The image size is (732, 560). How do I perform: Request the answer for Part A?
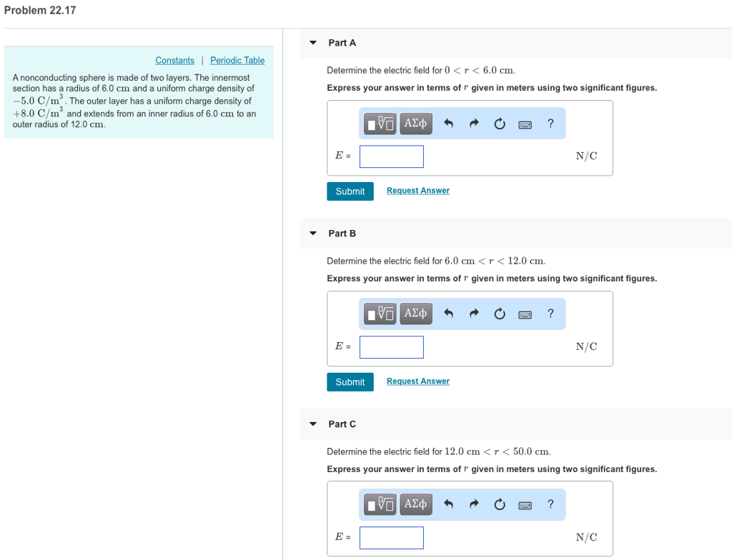click(417, 191)
